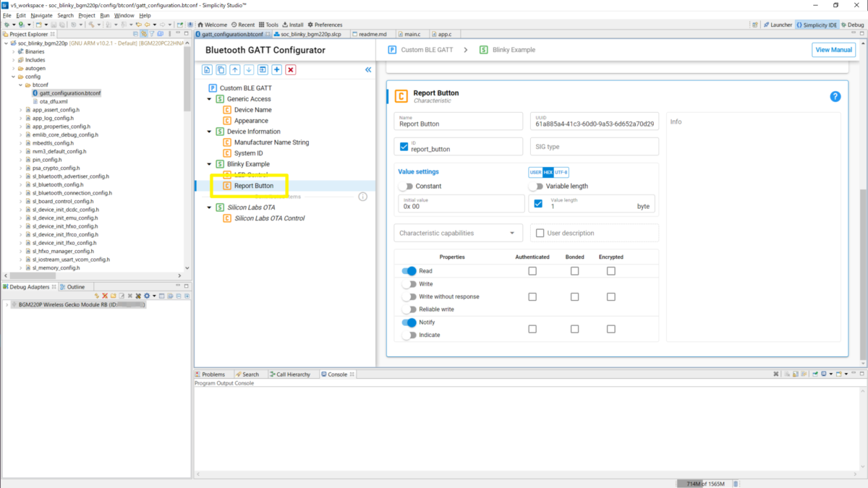
Task: Check Encrypted box for Notify row
Action: click(x=611, y=329)
